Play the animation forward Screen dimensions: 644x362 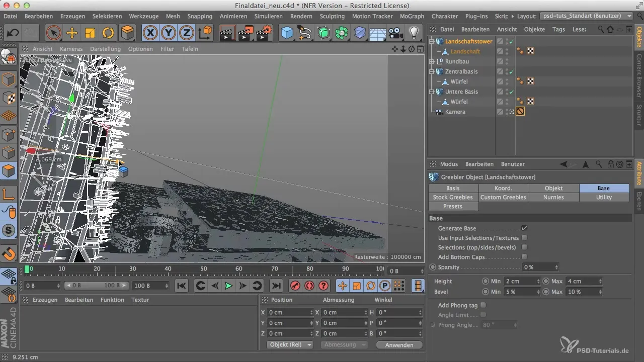[x=228, y=286]
